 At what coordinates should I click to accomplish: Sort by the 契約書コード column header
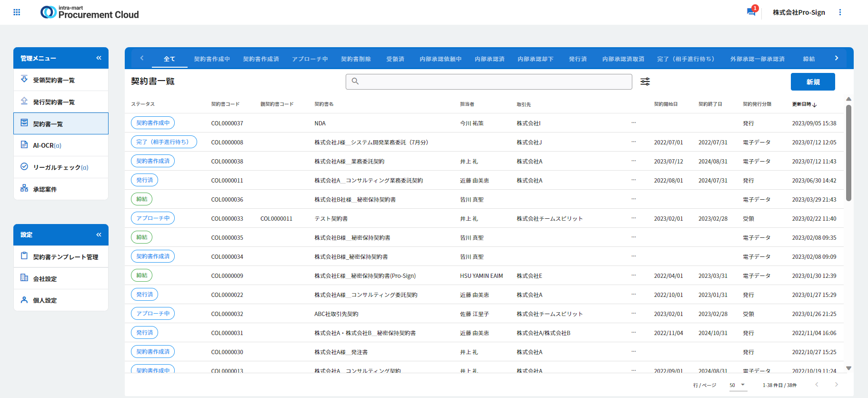225,104
